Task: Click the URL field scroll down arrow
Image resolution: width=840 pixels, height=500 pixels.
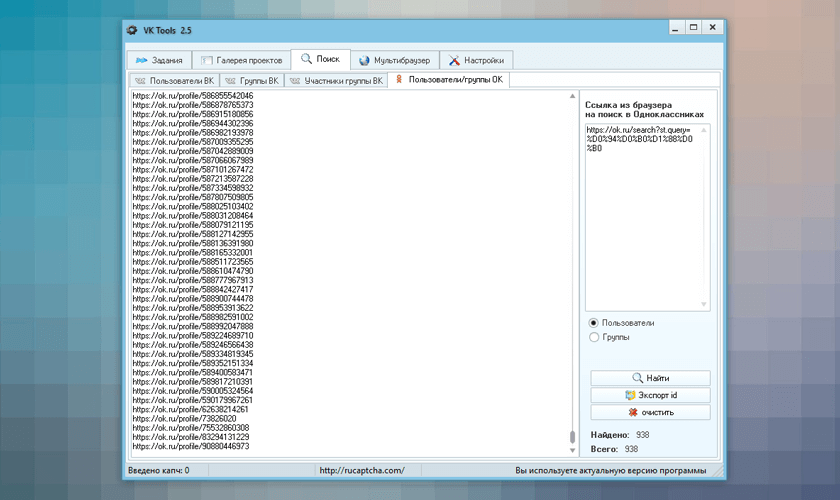Action: [x=704, y=304]
